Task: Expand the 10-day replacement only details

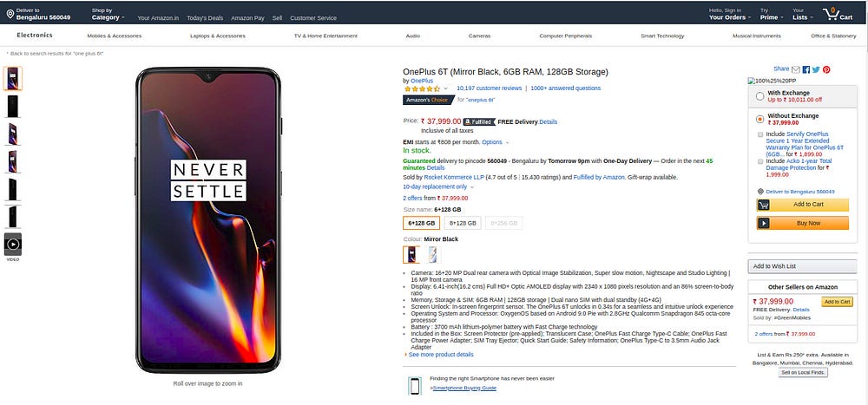Action: 438,186
